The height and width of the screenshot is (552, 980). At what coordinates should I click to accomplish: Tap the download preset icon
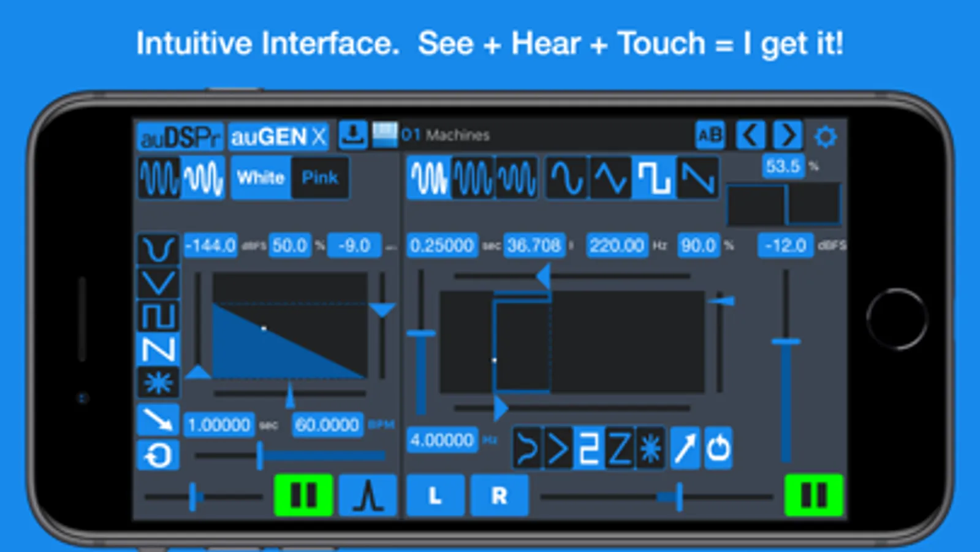pos(352,134)
